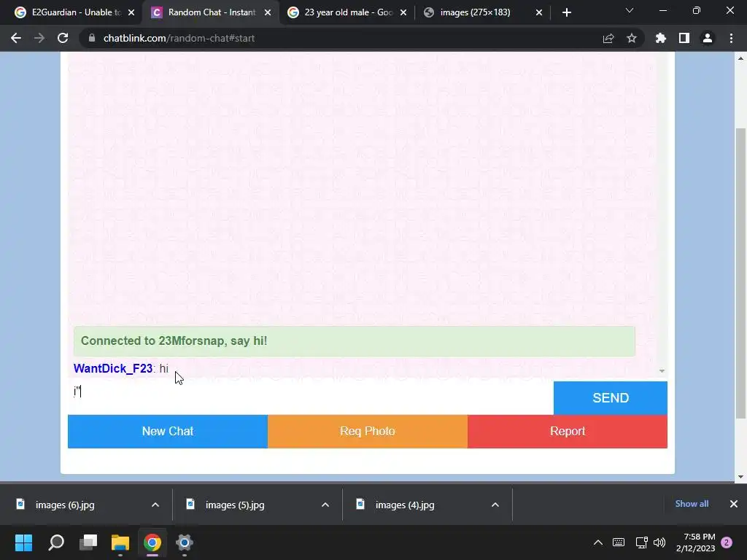Start a New Chat
Image resolution: width=747 pixels, height=560 pixels.
click(x=168, y=432)
